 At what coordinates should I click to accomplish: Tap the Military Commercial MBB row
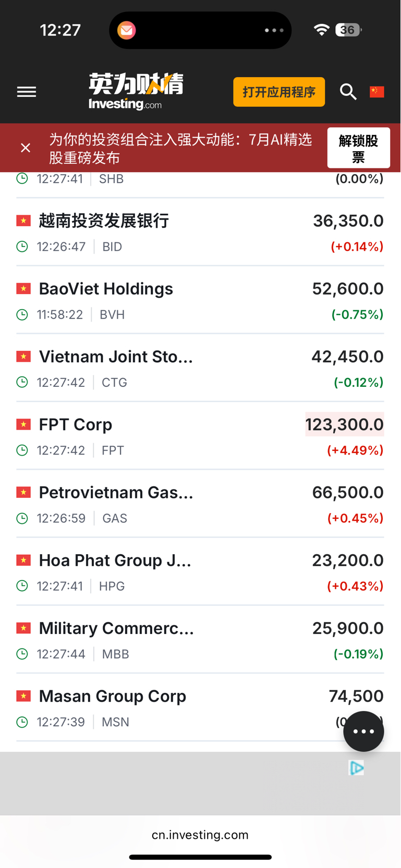(x=200, y=640)
